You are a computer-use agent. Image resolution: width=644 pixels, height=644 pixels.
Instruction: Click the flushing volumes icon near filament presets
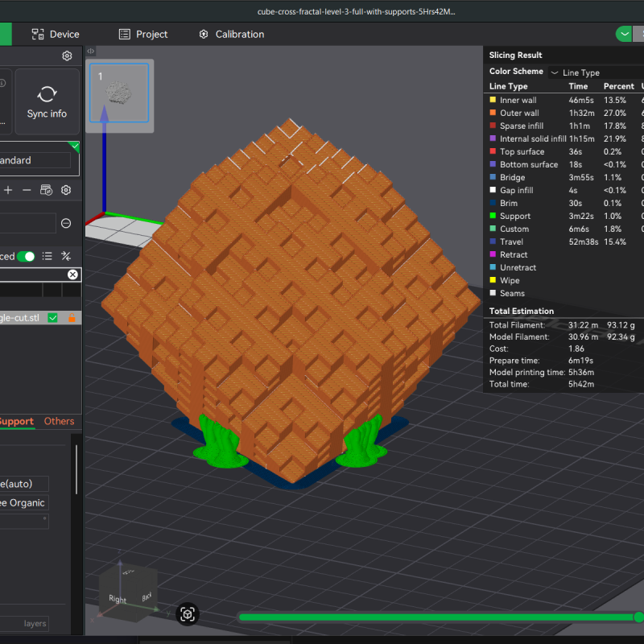[45, 190]
